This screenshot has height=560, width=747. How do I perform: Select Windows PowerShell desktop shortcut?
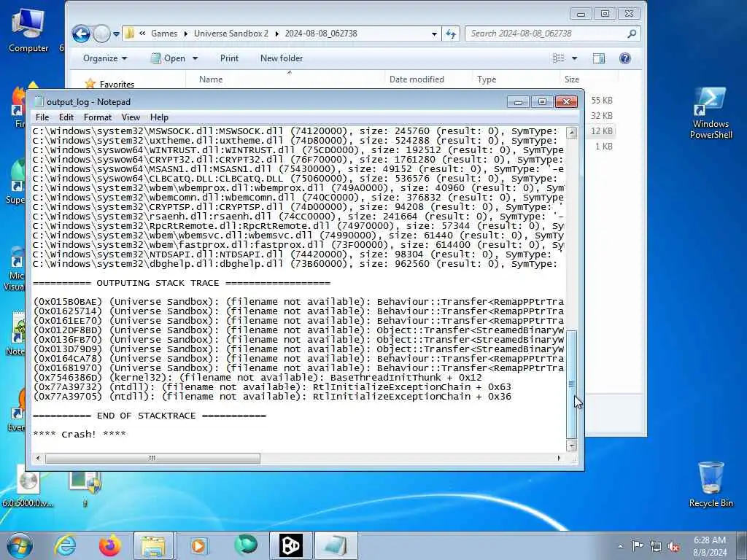[x=711, y=113]
